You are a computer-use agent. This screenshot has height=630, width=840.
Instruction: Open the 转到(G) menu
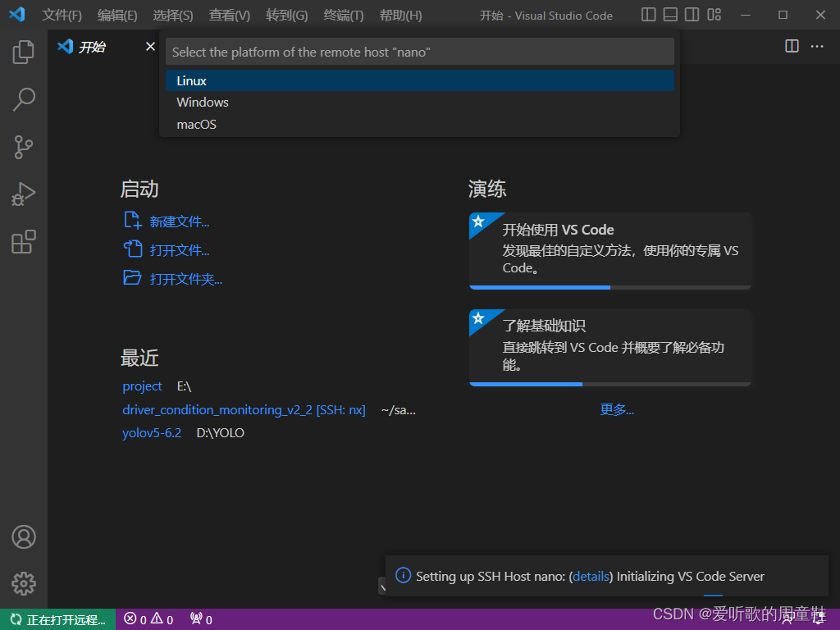tap(286, 16)
